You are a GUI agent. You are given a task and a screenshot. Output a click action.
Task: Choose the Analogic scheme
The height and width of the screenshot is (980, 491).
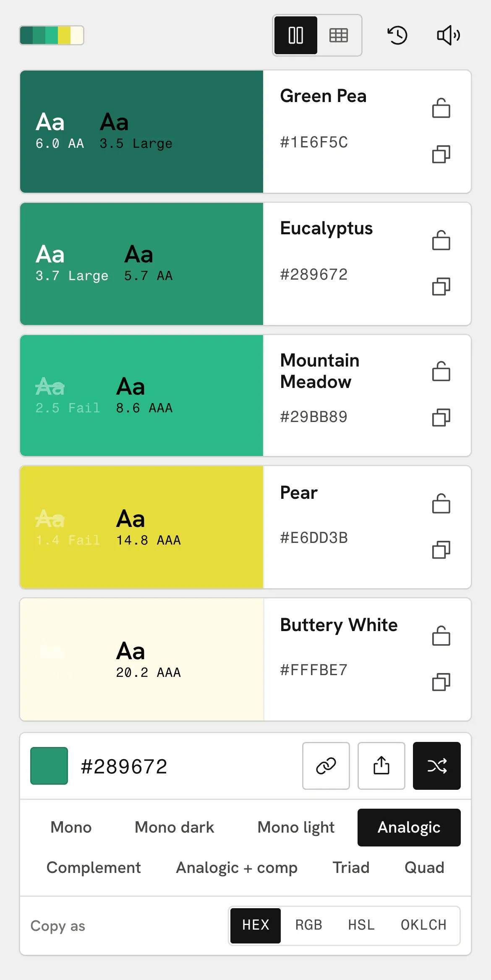click(409, 827)
